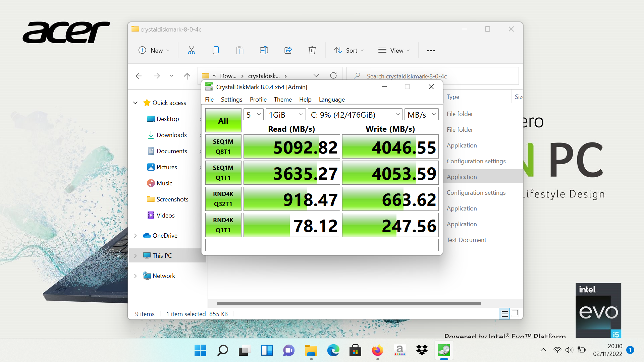Click CrystalDiskMark icon on taskbar

pos(444,351)
